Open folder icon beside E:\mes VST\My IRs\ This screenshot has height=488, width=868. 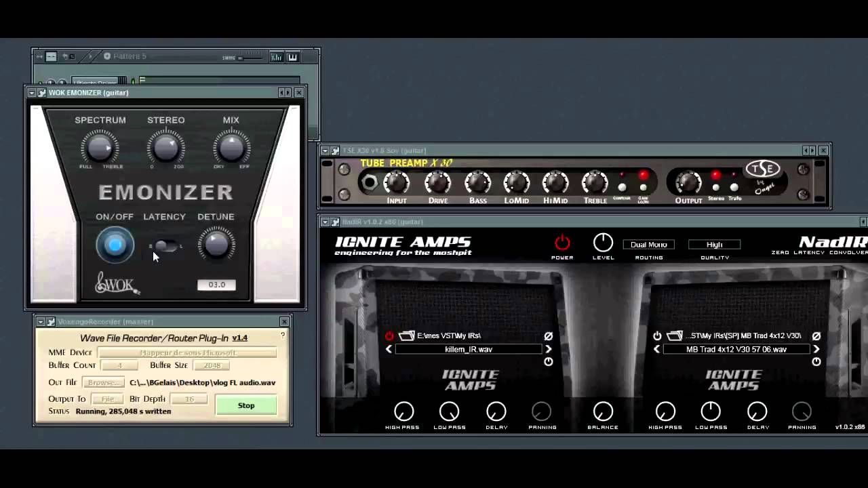tap(406, 335)
